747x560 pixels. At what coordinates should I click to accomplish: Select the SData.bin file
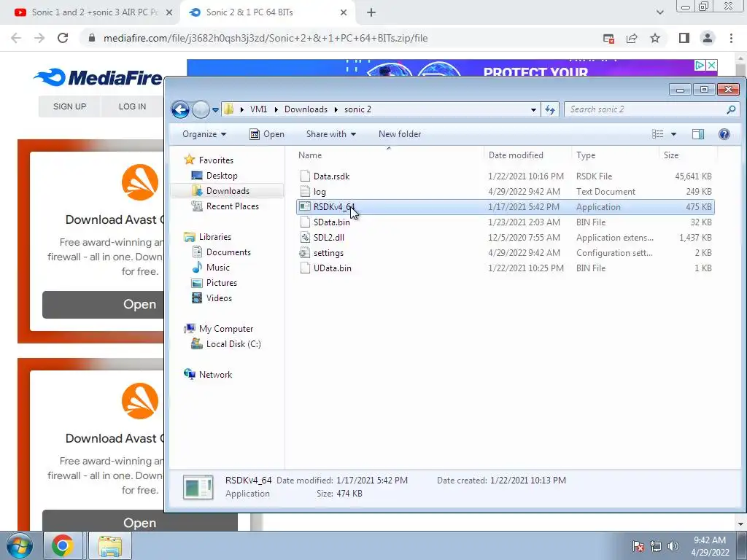(x=505, y=222)
